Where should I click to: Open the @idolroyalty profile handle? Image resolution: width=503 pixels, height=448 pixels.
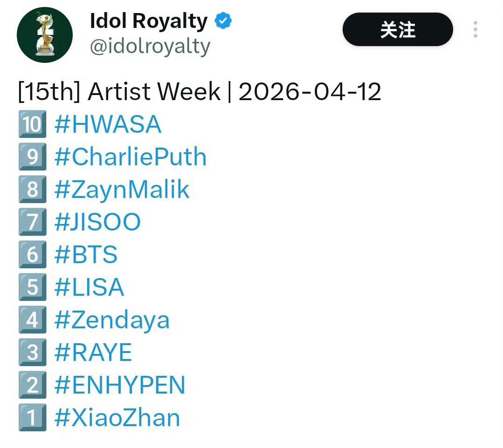[x=149, y=46]
